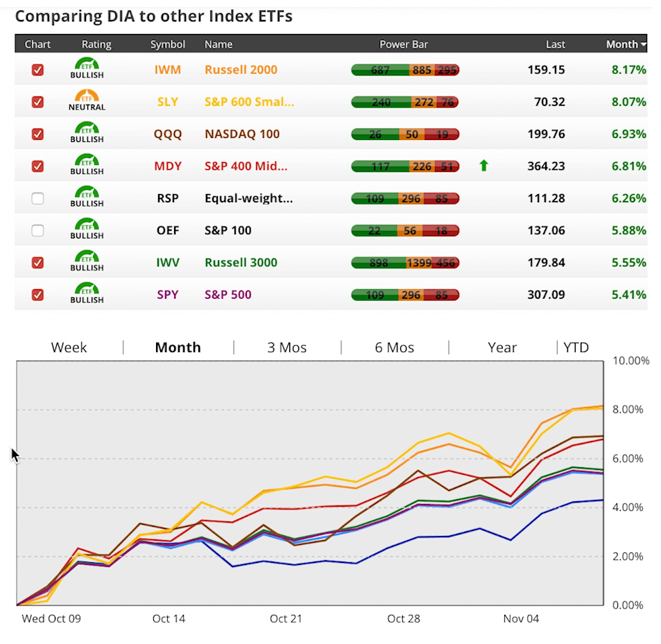Enable the OEF chart checkbox

click(37, 230)
